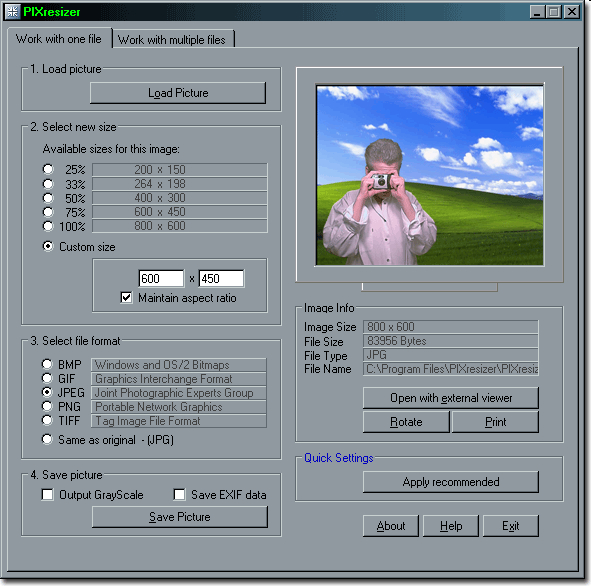Screen dimensions: 591x586
Task: Click the Rotate button
Action: coord(406,422)
